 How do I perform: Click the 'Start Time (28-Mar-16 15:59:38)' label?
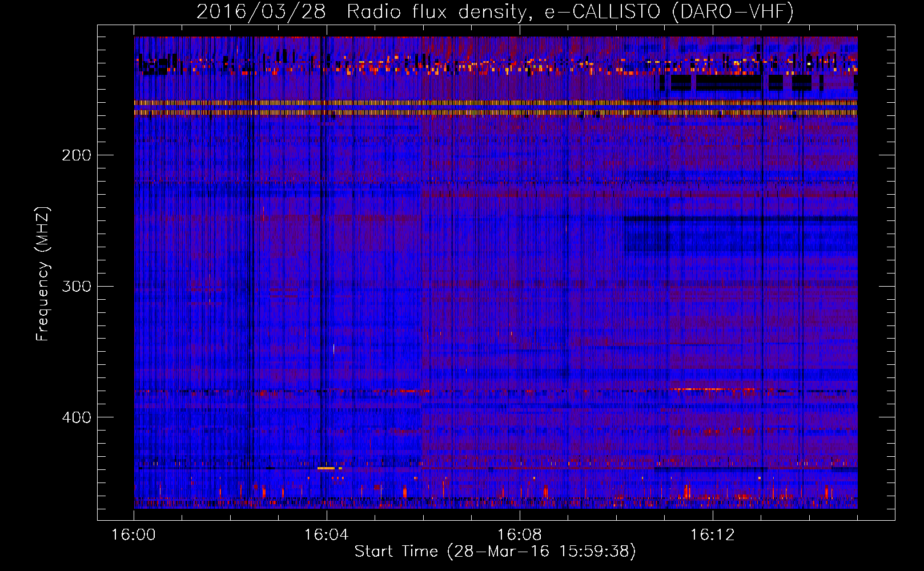(x=495, y=552)
